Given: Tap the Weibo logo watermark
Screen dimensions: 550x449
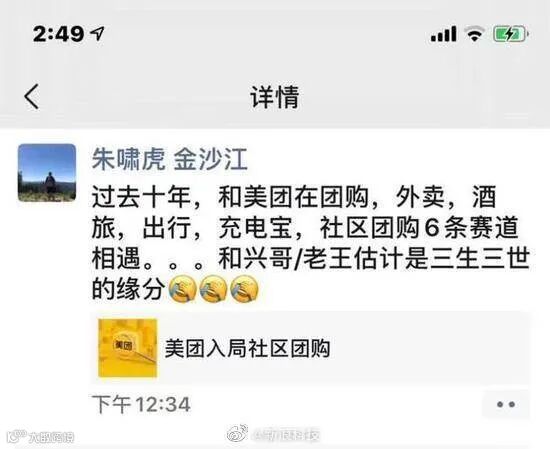Looking at the screenshot, I should point(237,434).
